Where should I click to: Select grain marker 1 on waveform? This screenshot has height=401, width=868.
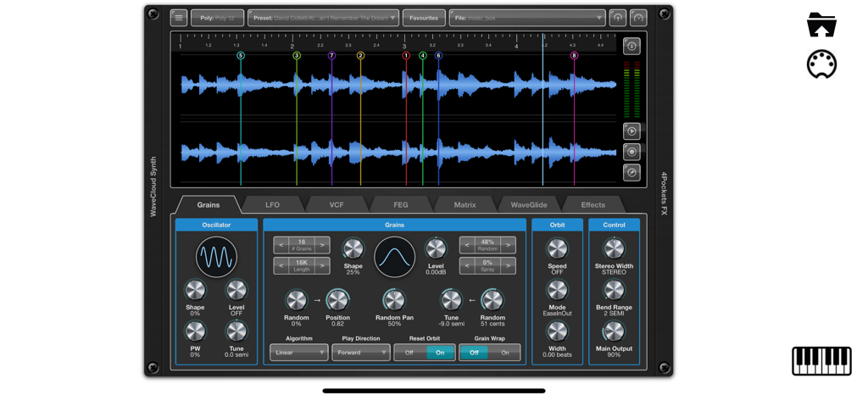click(406, 55)
